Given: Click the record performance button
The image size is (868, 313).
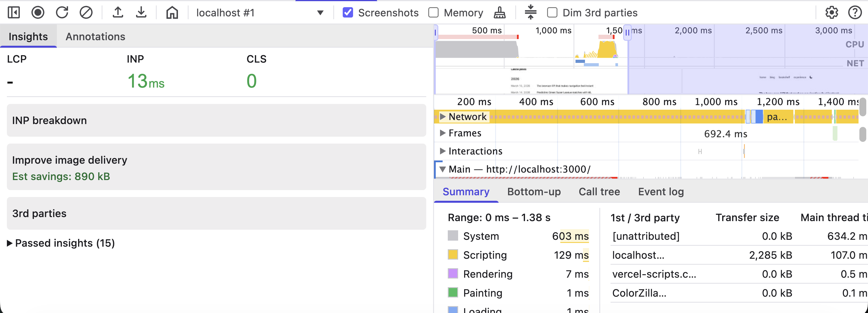Looking at the screenshot, I should tap(38, 12).
